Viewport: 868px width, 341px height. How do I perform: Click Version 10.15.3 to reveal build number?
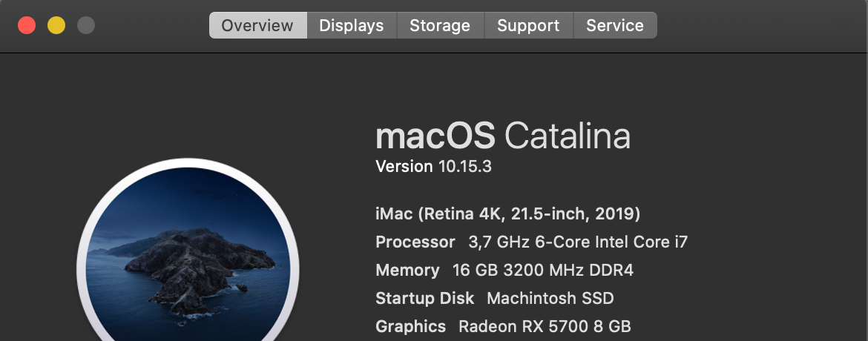(433, 167)
